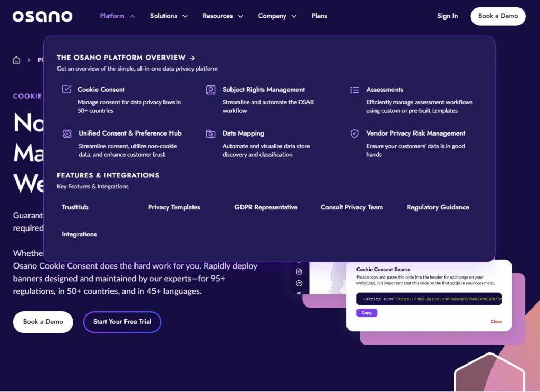Click the Subject Rights Management person icon

pos(211,90)
